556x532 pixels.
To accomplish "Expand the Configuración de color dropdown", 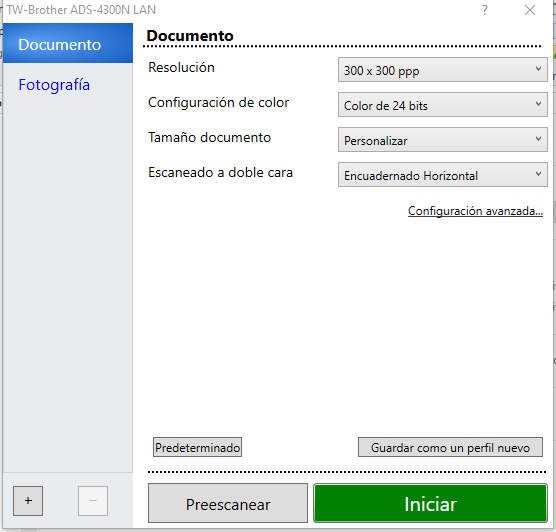I will pyautogui.click(x=443, y=105).
